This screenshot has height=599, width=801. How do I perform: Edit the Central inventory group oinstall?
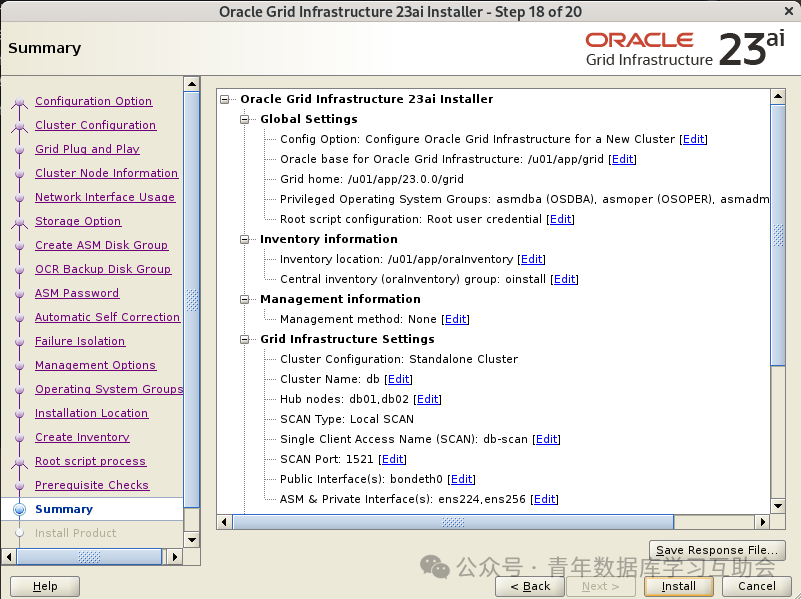(564, 279)
